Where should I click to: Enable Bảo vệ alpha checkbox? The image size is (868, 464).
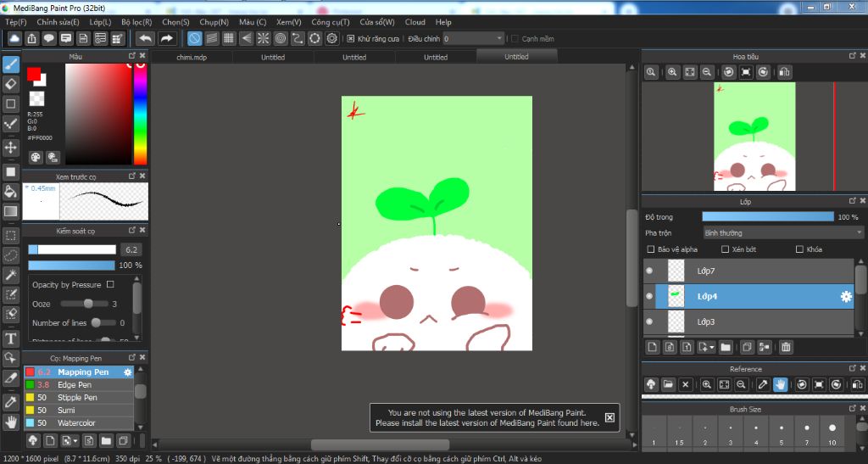pyautogui.click(x=651, y=249)
